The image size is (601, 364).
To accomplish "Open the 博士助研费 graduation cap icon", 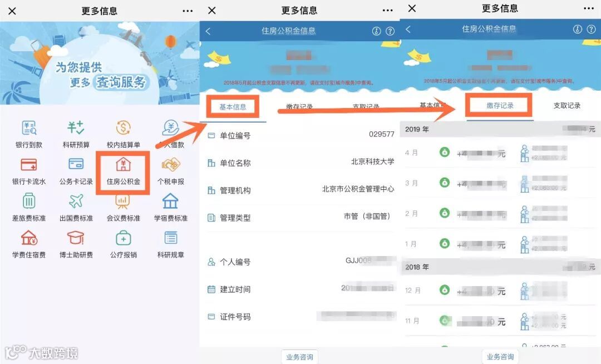I will 76,238.
